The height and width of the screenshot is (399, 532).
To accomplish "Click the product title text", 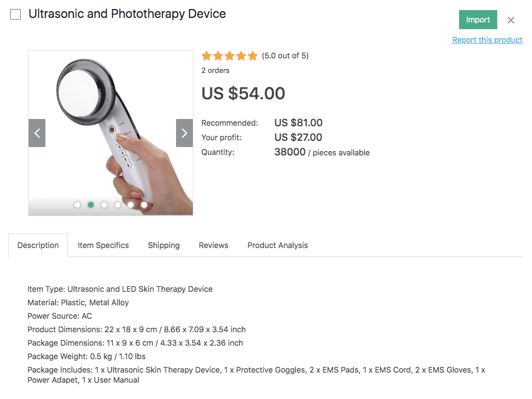I will coord(127,14).
